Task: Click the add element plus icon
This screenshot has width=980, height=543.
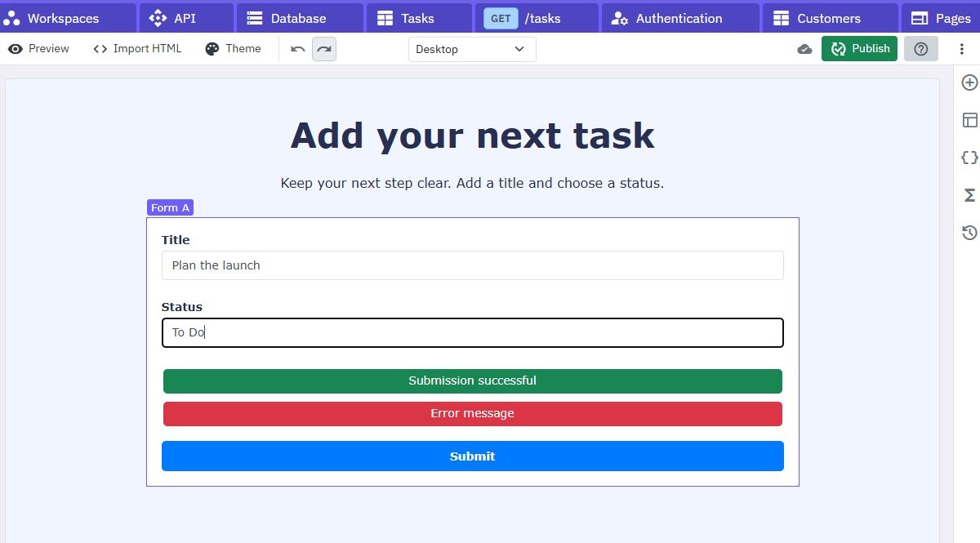Action: pyautogui.click(x=969, y=82)
